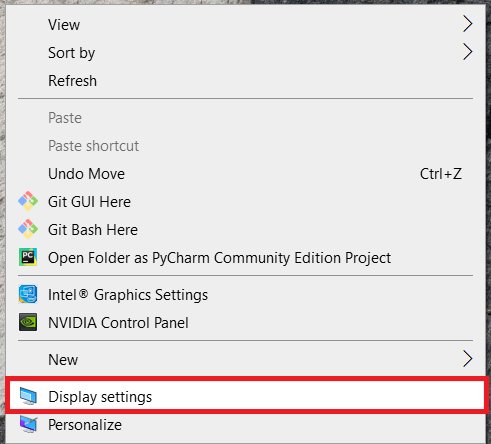
Task: Click the Personalize monitor icon
Action: (28, 424)
